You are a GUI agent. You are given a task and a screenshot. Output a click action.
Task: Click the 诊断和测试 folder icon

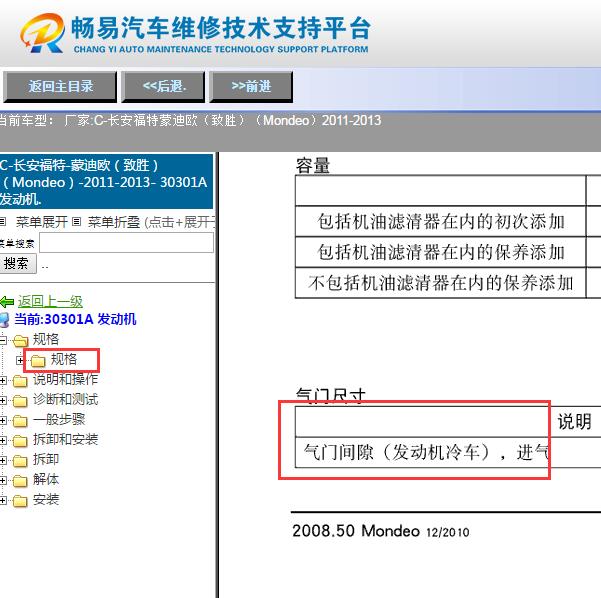[x=20, y=401]
